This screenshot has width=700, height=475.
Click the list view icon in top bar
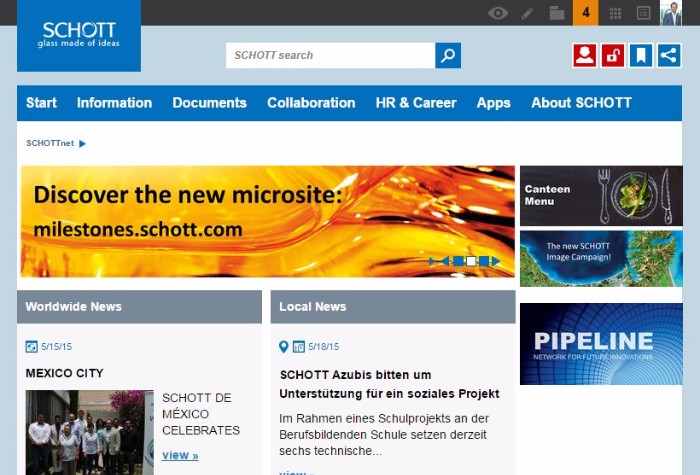643,13
